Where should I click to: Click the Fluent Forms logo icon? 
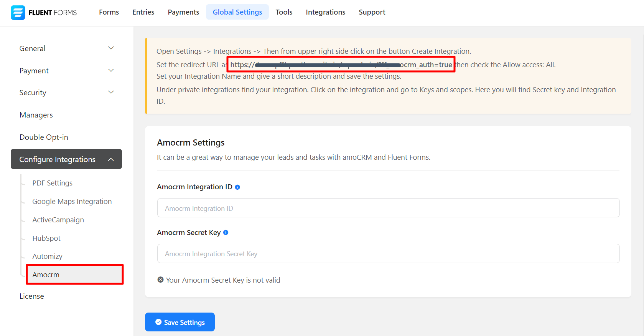(x=18, y=13)
